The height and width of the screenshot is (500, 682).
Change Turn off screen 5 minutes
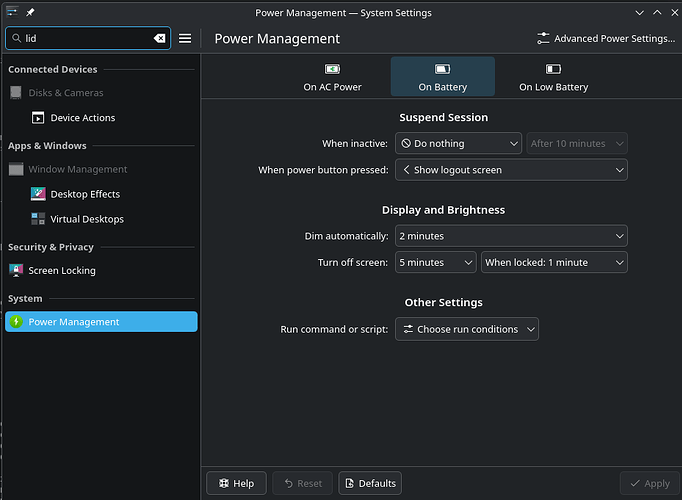pyautogui.click(x=436, y=262)
